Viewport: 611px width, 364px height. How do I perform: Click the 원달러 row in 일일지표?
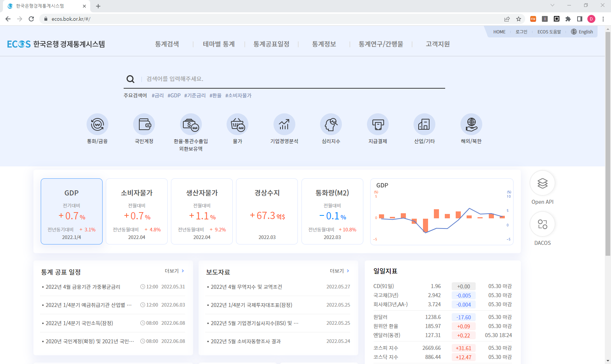443,317
